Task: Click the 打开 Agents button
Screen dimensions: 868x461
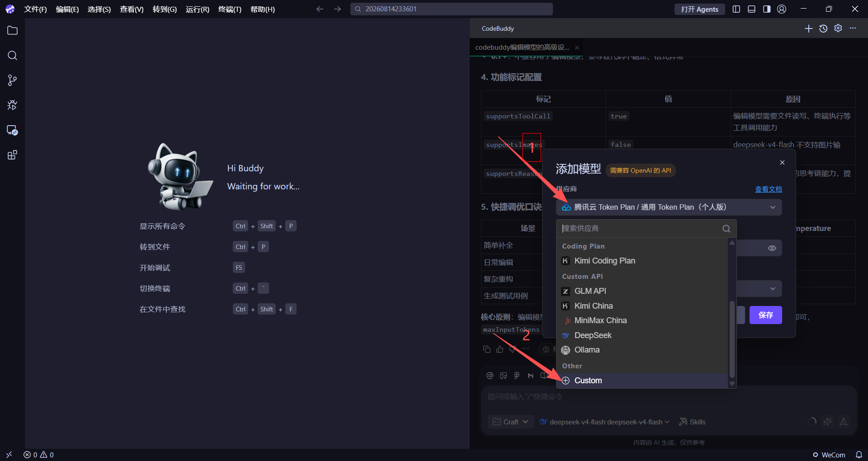Action: click(699, 9)
